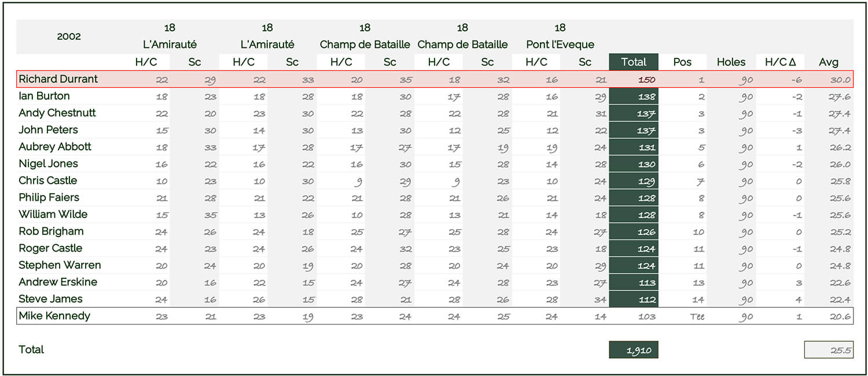Viewport: 868px width, 376px height.
Task: Select the grand total 1,910 cell
Action: [x=634, y=350]
